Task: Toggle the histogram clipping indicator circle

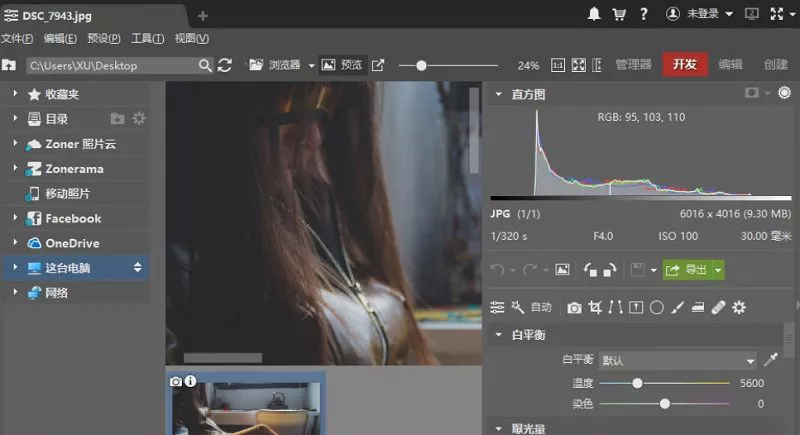Action: click(x=784, y=93)
